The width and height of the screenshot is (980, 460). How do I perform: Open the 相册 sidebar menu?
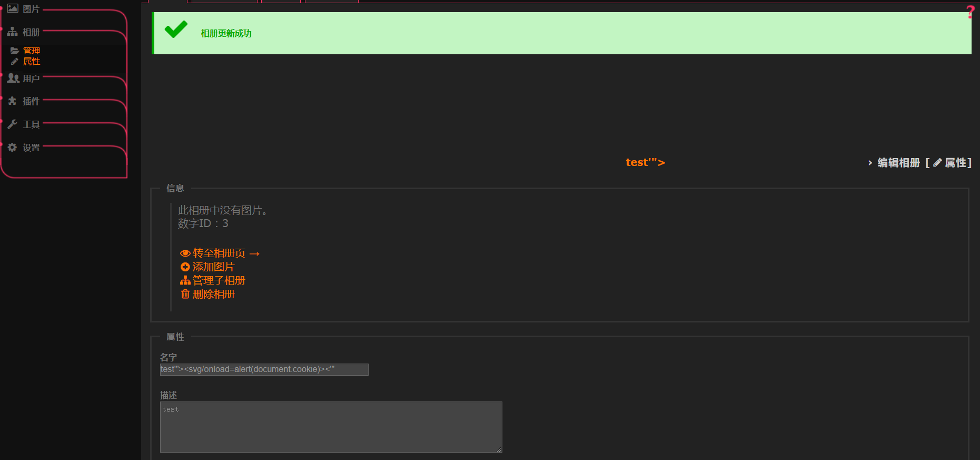pos(31,32)
